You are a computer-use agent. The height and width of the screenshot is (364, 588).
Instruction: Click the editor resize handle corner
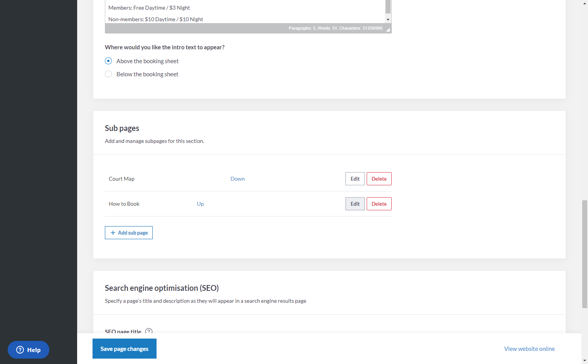[388, 30]
